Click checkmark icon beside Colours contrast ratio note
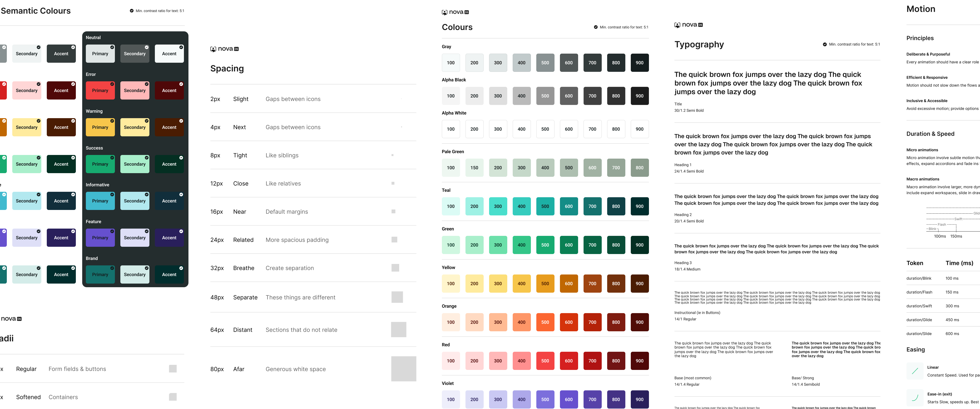Viewport: 980px width, 409px height. click(596, 27)
